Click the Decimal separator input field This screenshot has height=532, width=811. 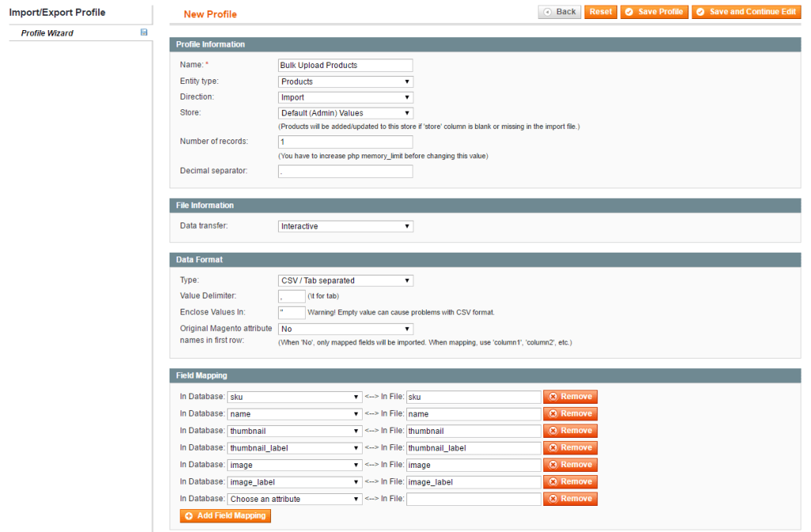tap(345, 171)
